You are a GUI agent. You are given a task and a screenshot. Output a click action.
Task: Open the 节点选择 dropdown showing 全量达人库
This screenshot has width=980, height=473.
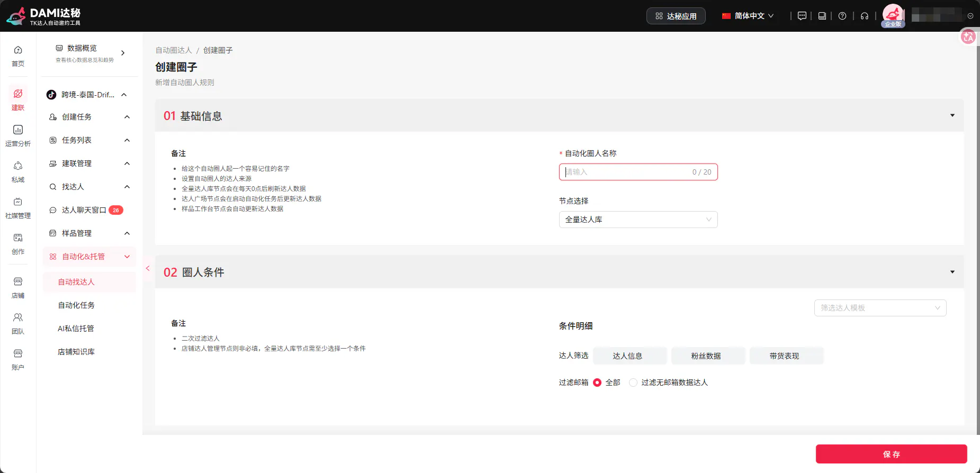click(639, 220)
